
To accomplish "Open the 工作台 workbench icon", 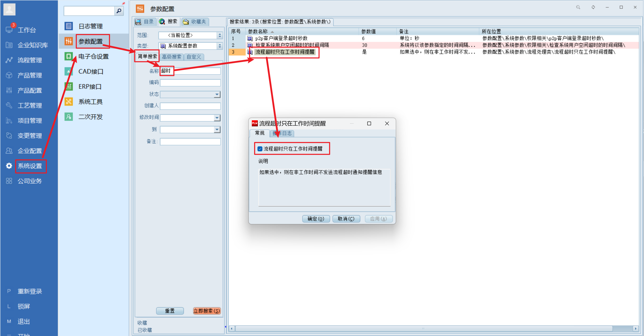I will pyautogui.click(x=9, y=30).
